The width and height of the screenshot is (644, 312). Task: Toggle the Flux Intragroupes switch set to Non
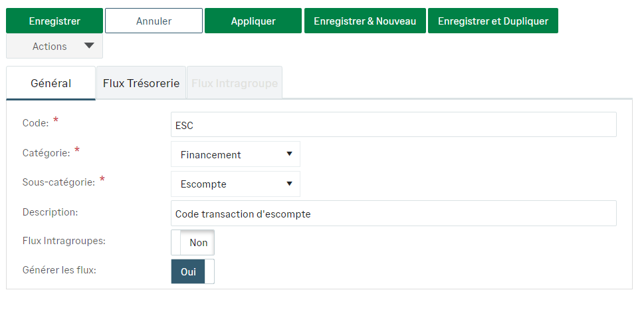point(193,243)
